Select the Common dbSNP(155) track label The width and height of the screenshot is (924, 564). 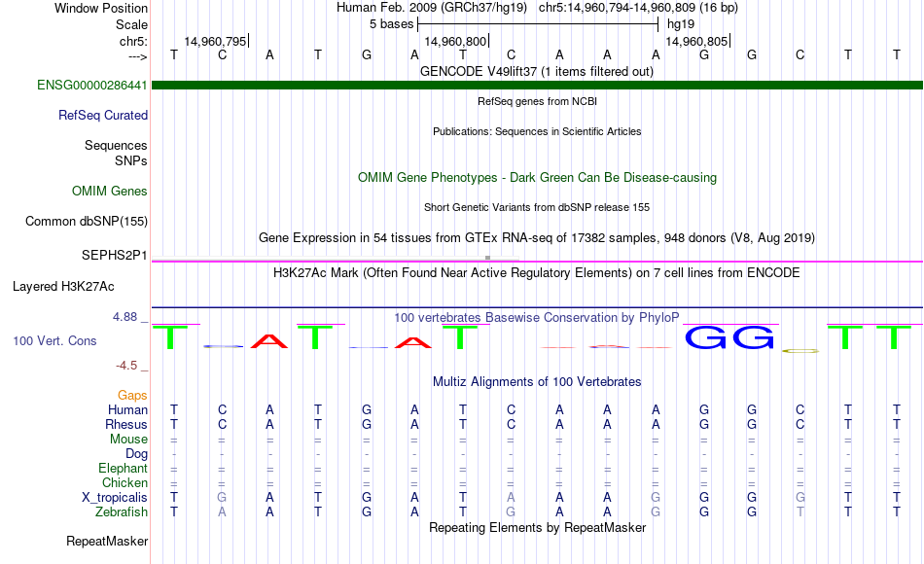(x=87, y=221)
